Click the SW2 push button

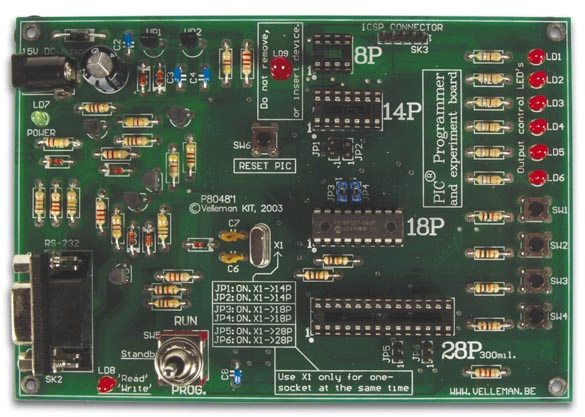[x=536, y=245]
